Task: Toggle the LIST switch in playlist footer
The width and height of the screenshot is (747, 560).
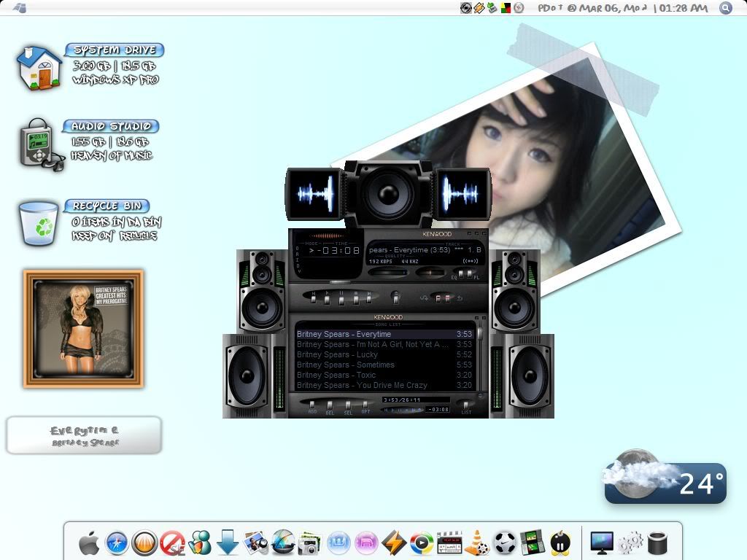Action: (x=466, y=405)
